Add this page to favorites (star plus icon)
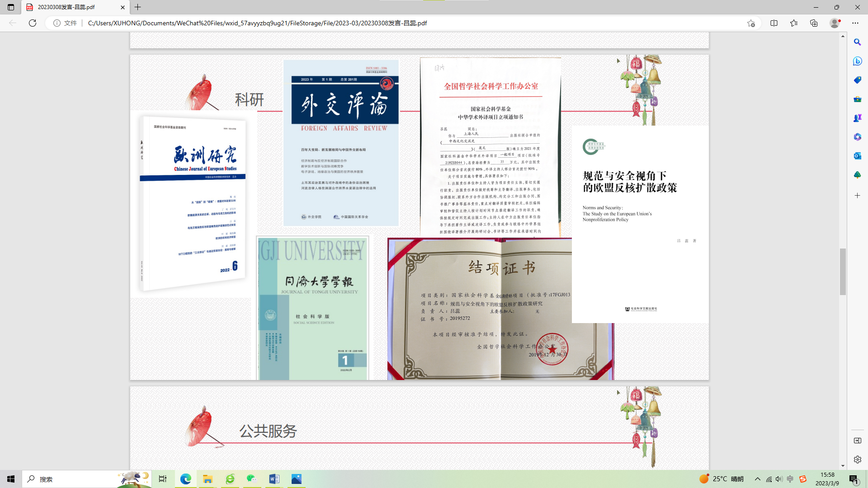The image size is (868, 488). 751,23
